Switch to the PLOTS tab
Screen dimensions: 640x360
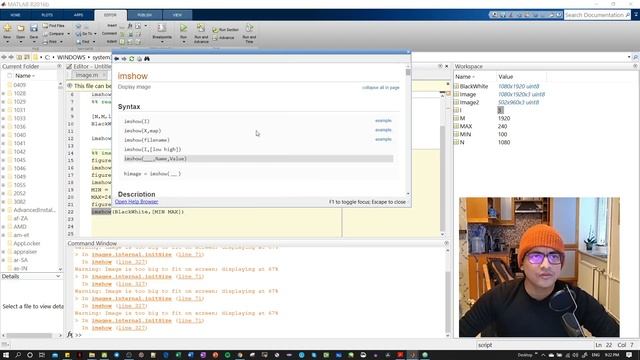47,15
